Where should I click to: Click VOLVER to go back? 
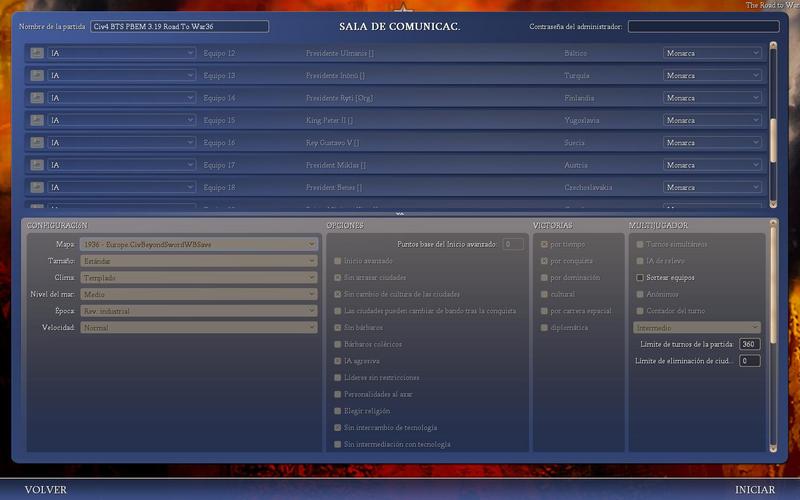tap(46, 490)
